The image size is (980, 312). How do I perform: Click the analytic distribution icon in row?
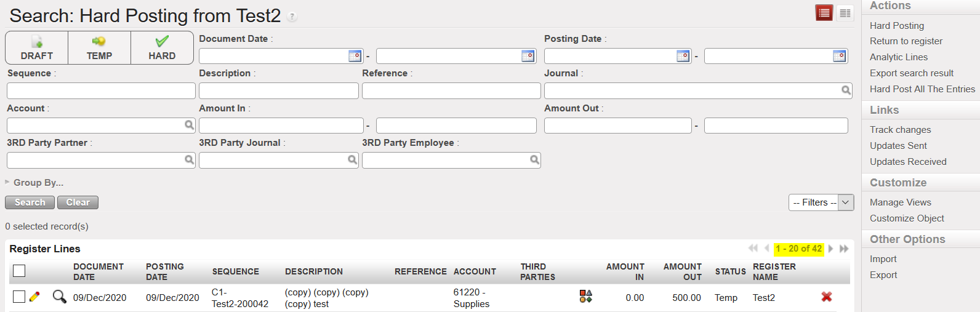pyautogui.click(x=585, y=297)
